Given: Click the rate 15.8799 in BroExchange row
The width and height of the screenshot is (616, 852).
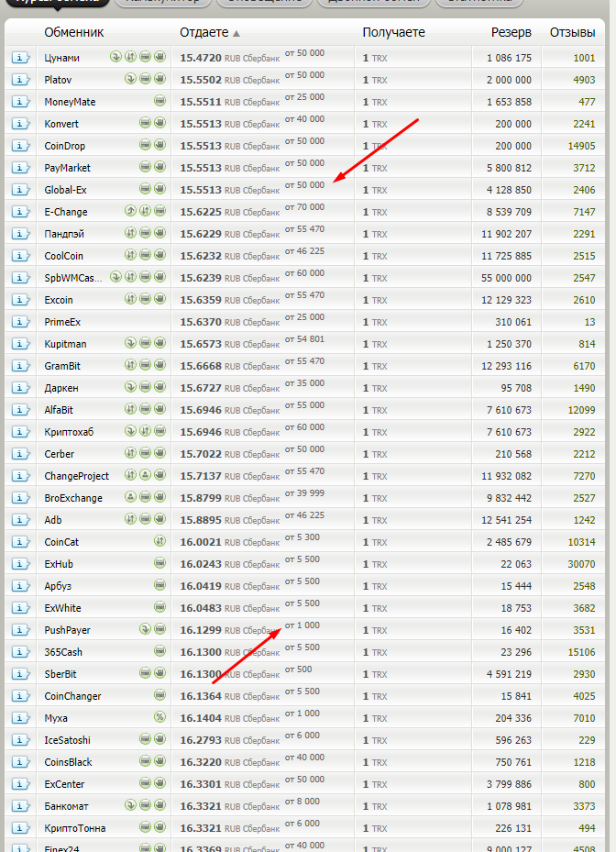Looking at the screenshot, I should (201, 498).
